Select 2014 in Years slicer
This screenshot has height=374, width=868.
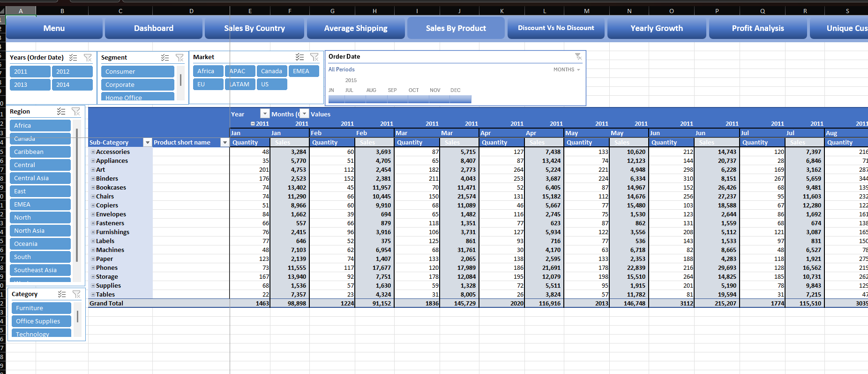pyautogui.click(x=72, y=84)
